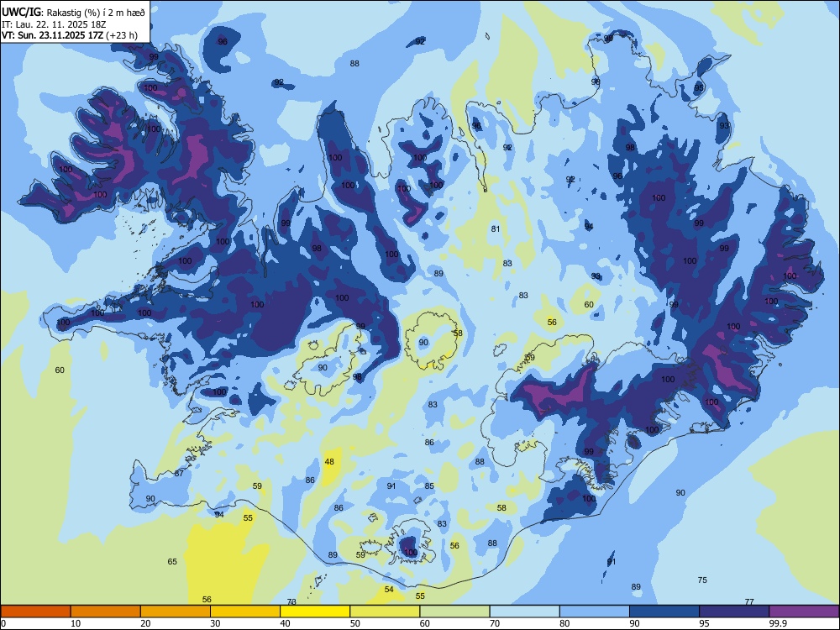Click the legend tick label '70'

495,623
